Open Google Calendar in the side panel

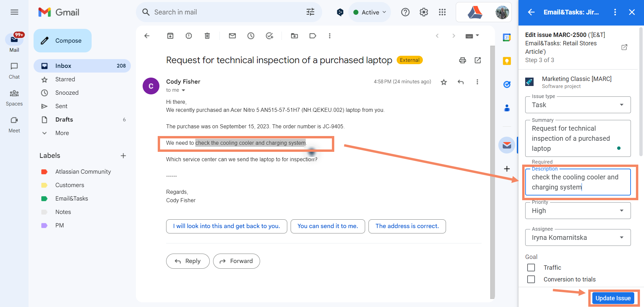(507, 38)
